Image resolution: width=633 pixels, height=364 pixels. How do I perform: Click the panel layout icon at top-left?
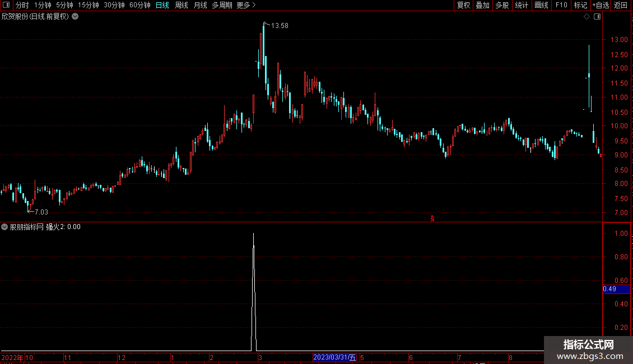click(6, 5)
